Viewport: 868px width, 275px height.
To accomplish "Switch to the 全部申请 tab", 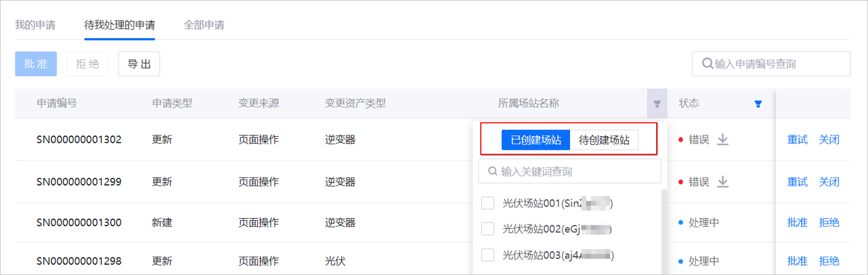I will (x=204, y=26).
